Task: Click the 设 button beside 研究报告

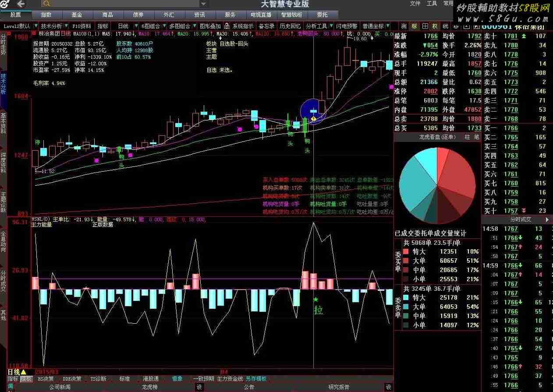Action: click(x=388, y=387)
